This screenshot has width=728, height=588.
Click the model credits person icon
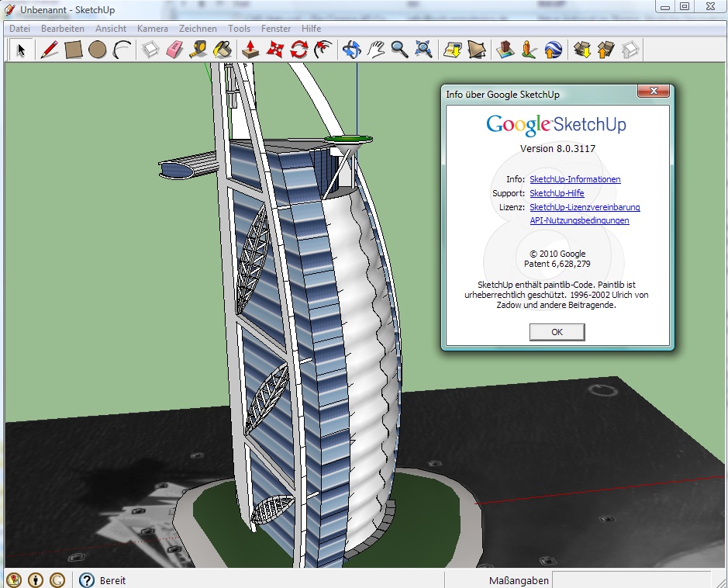coord(36,579)
